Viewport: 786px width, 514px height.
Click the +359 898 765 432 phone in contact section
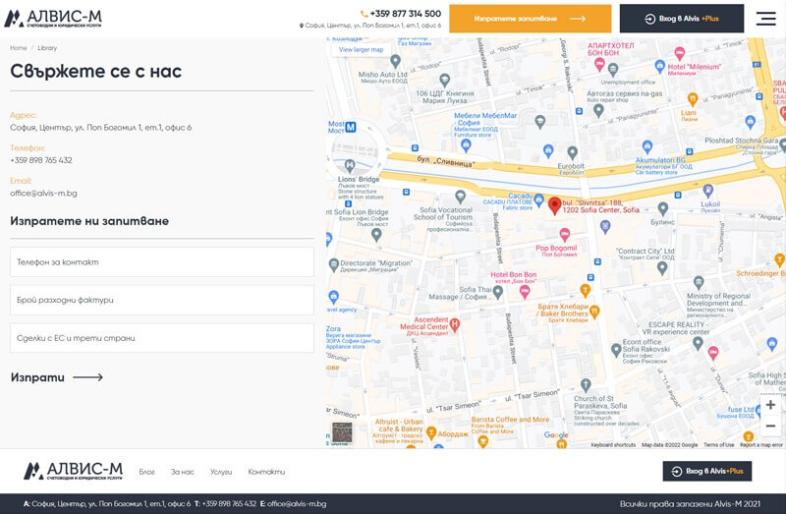point(41,160)
